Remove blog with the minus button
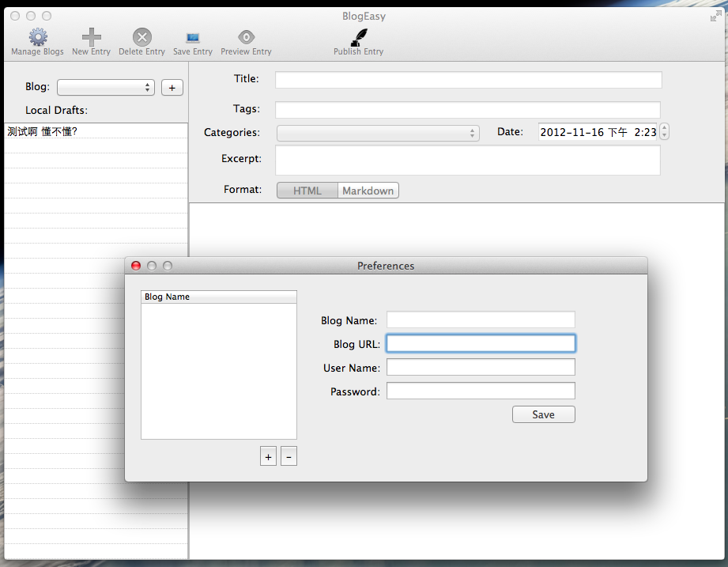 (x=289, y=456)
